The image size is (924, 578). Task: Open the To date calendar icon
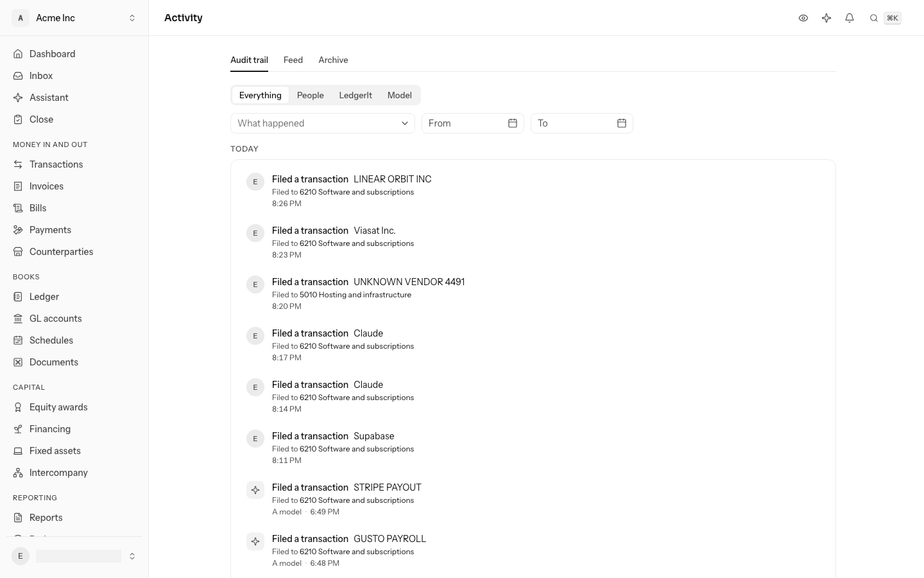tap(622, 123)
